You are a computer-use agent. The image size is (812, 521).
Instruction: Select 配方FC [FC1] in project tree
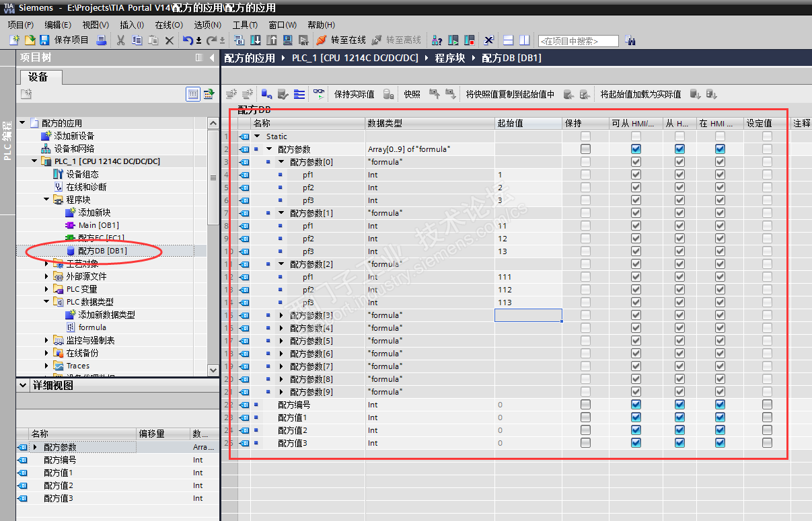click(x=101, y=238)
